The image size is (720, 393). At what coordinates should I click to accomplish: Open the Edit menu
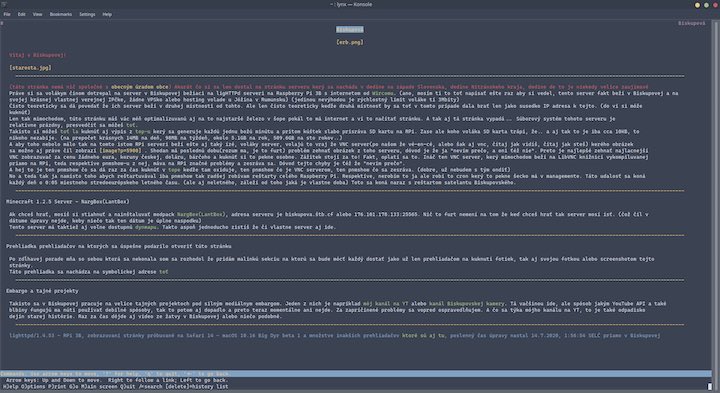coord(22,14)
